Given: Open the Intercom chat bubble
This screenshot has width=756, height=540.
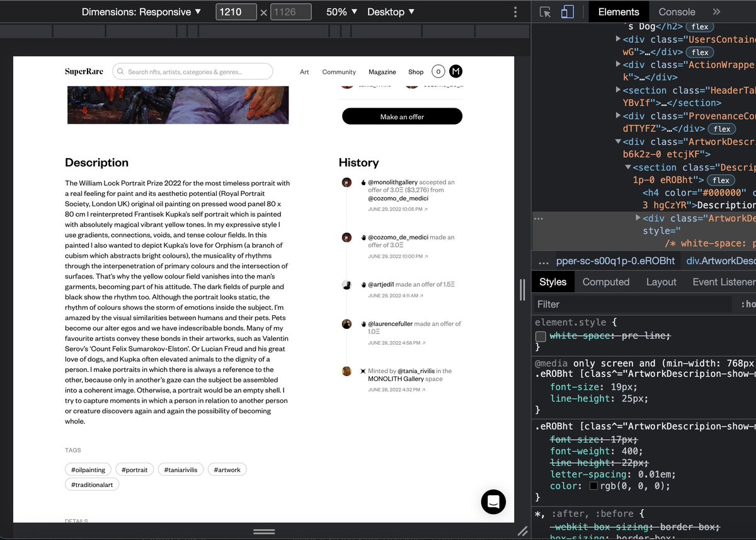Looking at the screenshot, I should (493, 502).
